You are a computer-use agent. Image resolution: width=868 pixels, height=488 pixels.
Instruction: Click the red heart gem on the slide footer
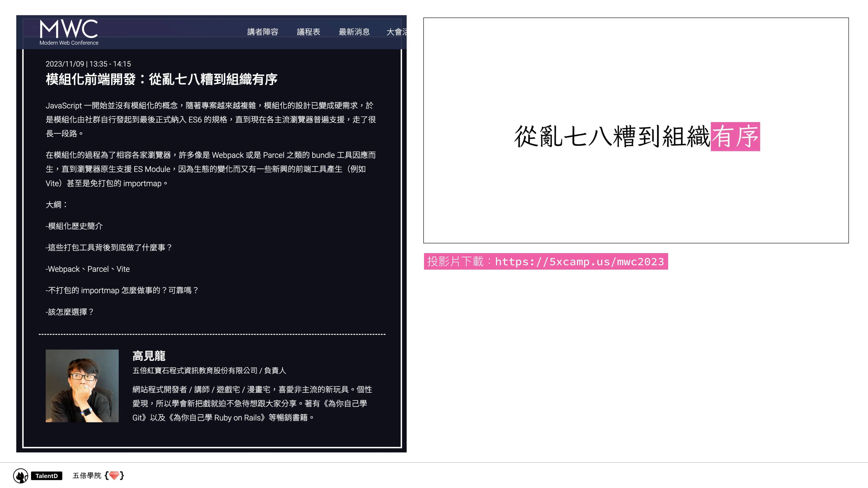click(x=115, y=476)
